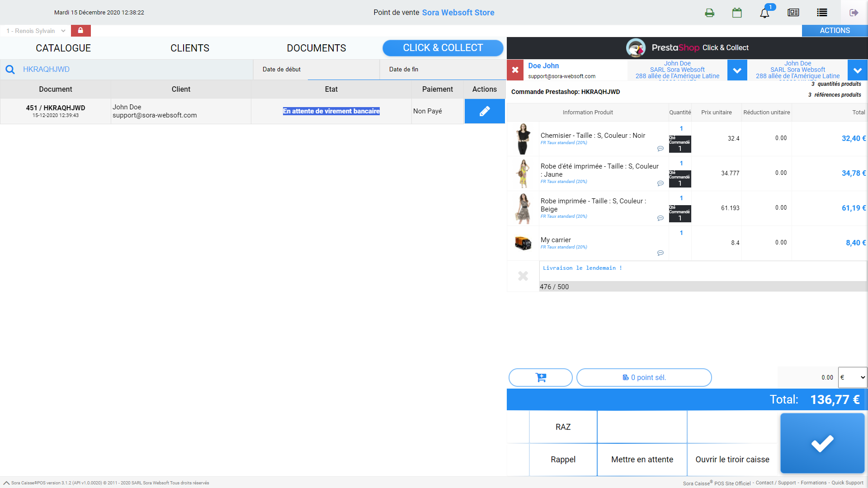868x488 pixels.
Task: Open notifications bell icon
Action: (x=764, y=13)
